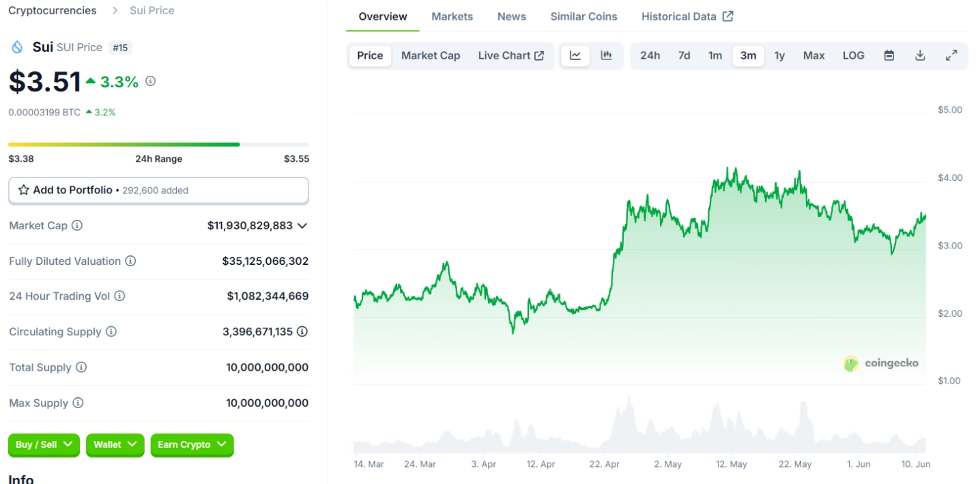Click Add to Portfolio button
Image resolution: width=980 pixels, height=484 pixels.
point(158,190)
